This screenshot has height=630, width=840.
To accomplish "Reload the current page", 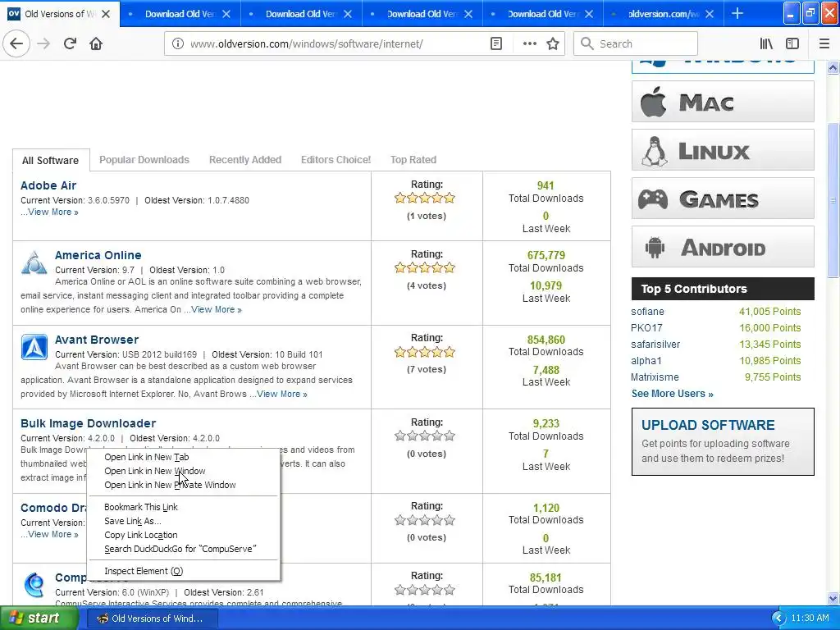I will [x=70, y=43].
